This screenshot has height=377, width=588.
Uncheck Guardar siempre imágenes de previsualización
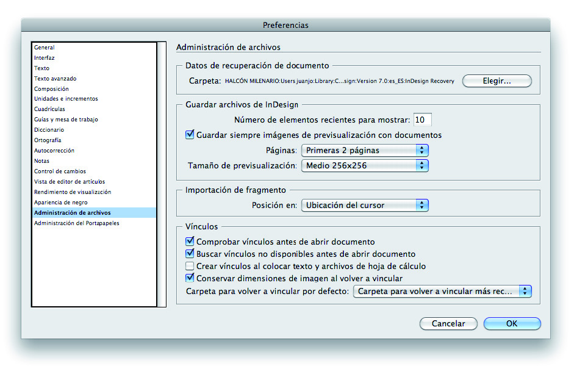tap(190, 135)
